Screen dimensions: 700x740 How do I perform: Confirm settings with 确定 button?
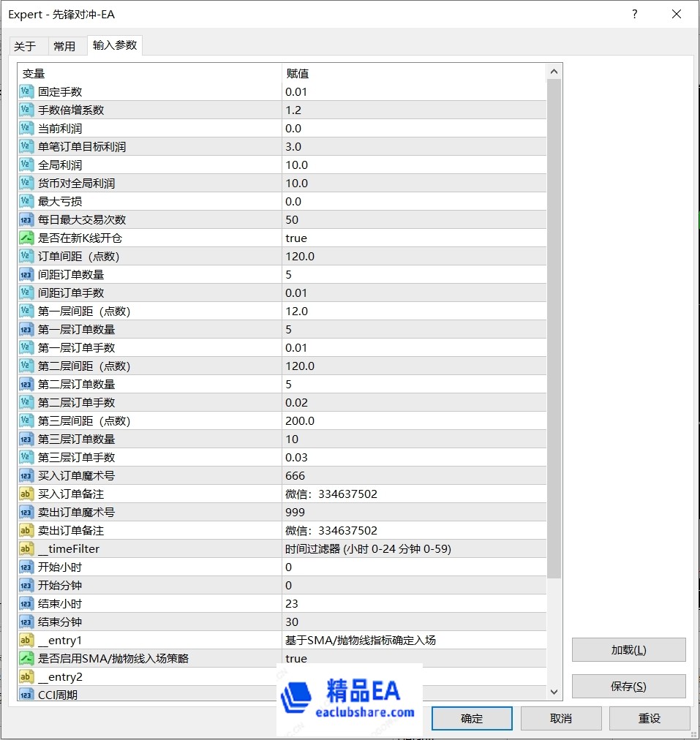[x=471, y=718]
